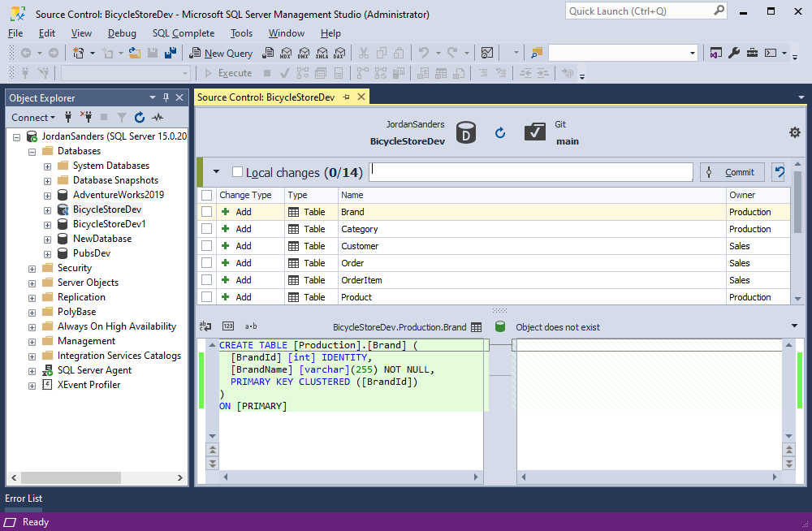This screenshot has height=531, width=812.
Task: Click the MDX query icon
Action: (x=286, y=53)
